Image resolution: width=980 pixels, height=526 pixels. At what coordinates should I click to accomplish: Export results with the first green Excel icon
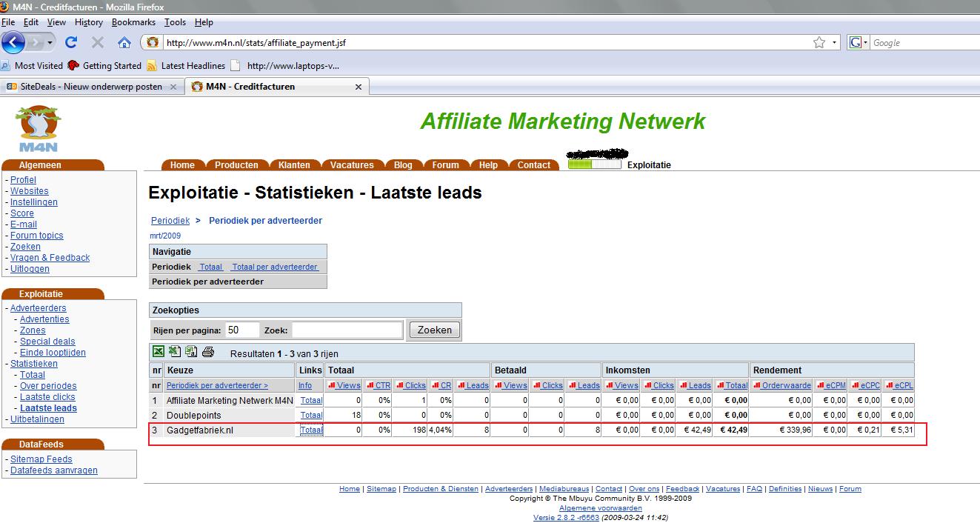(159, 352)
